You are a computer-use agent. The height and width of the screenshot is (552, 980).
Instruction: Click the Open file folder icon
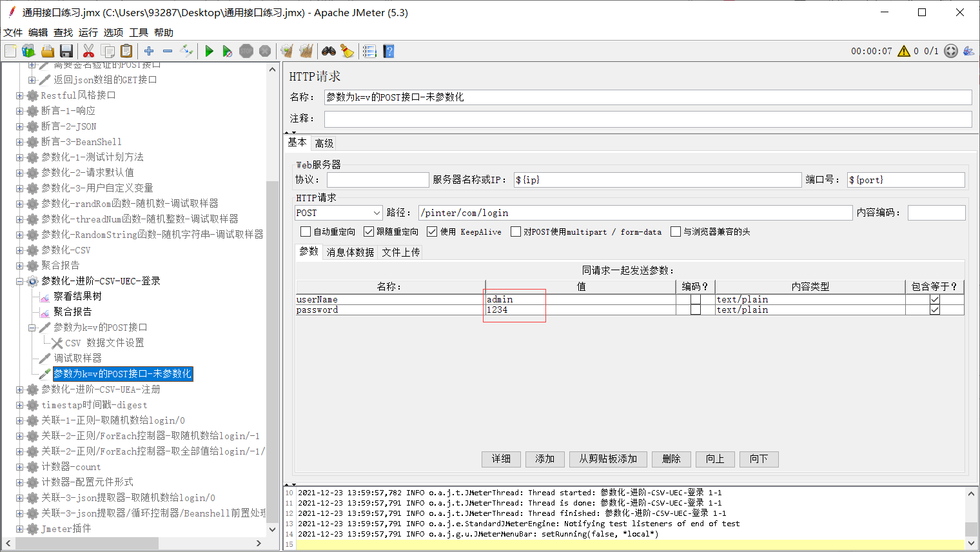47,51
